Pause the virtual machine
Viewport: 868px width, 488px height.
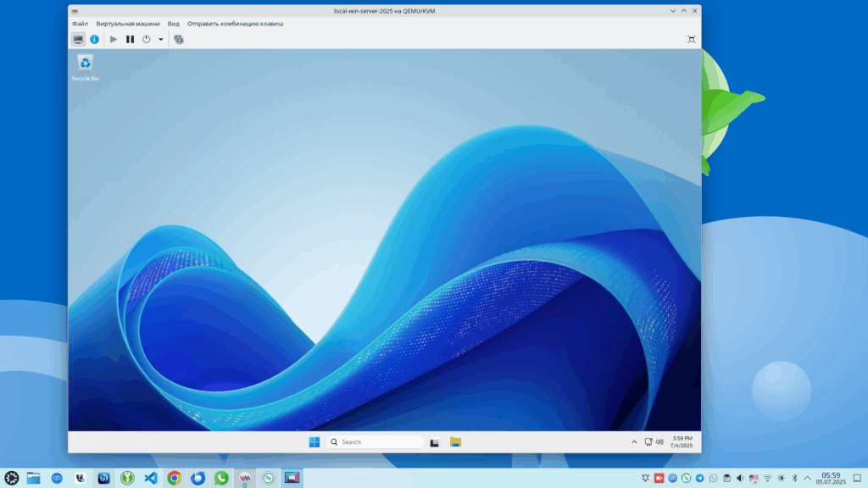point(130,39)
